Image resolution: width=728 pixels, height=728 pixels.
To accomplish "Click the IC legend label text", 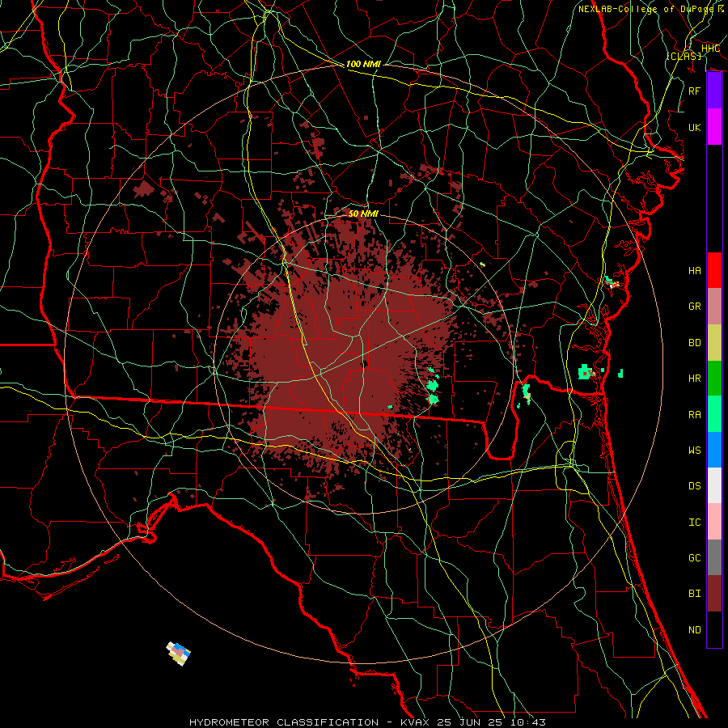I will [694, 522].
